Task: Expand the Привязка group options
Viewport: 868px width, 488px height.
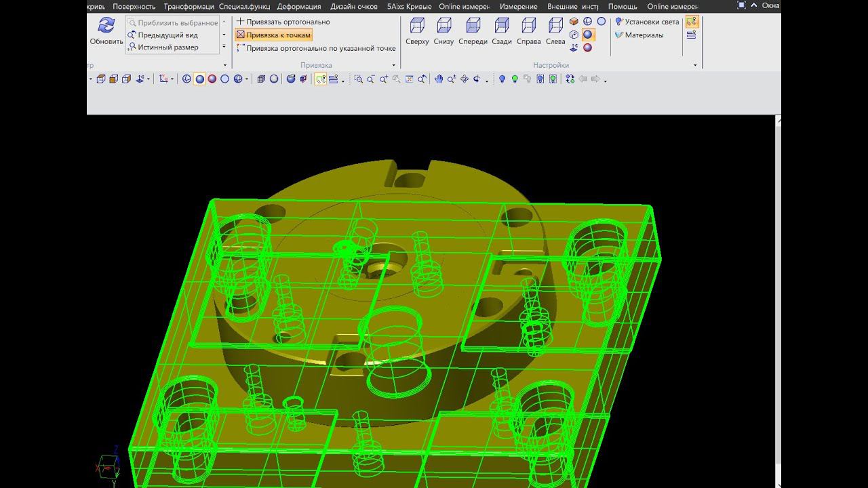Action: (x=394, y=66)
